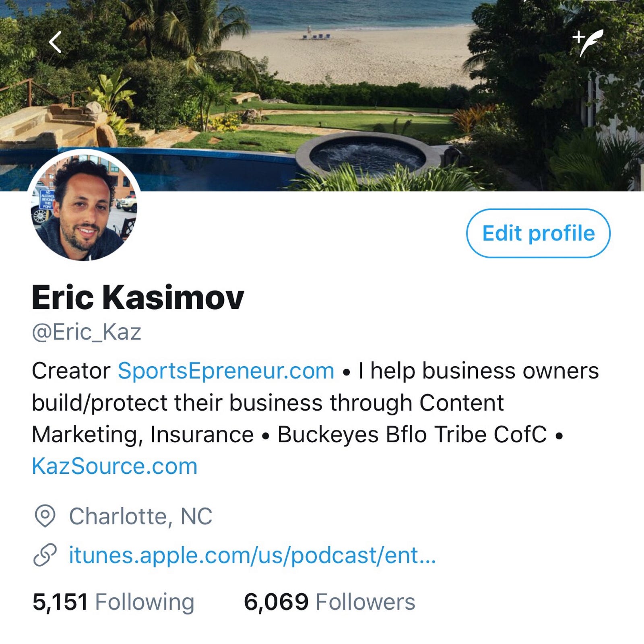The height and width of the screenshot is (644, 644).
Task: Open the circular profile photo
Action: (x=85, y=206)
